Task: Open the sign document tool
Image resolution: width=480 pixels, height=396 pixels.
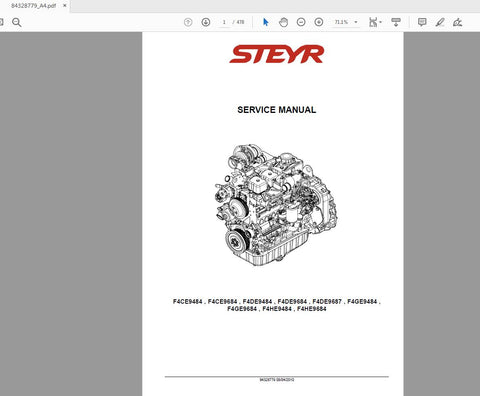Action: (x=458, y=22)
